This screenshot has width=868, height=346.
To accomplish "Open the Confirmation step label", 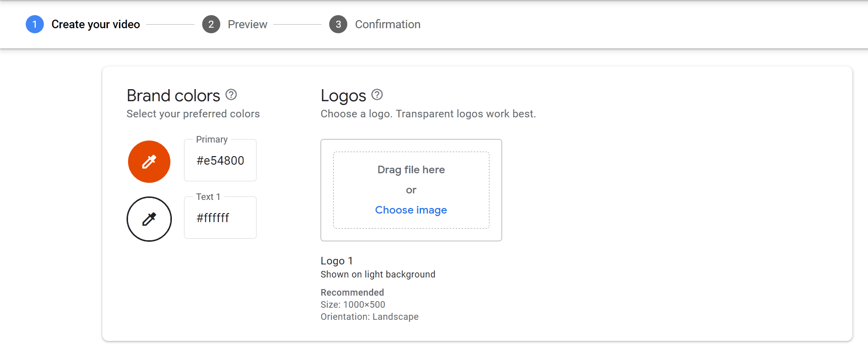I will (388, 24).
